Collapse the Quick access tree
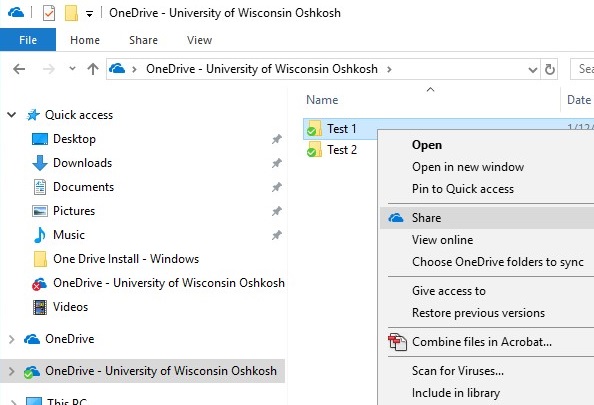Image resolution: width=594 pixels, height=405 pixels. point(12,114)
